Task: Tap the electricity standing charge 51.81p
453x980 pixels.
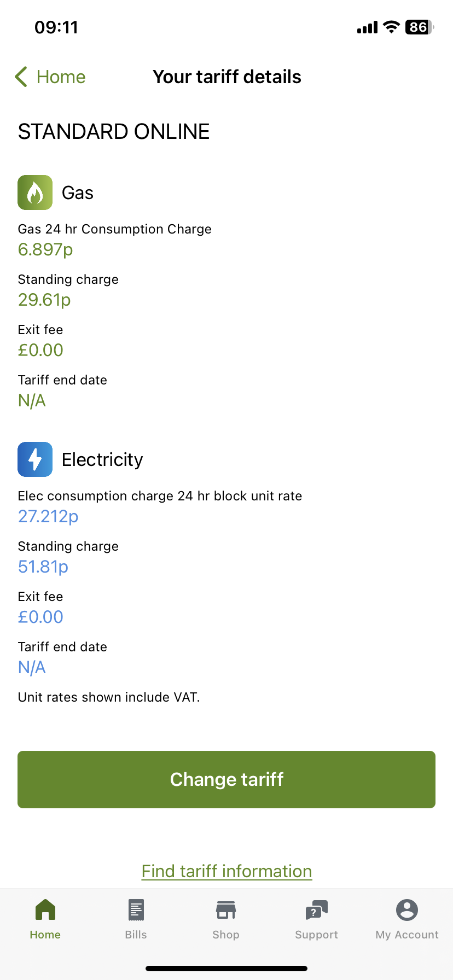Action: (x=43, y=567)
